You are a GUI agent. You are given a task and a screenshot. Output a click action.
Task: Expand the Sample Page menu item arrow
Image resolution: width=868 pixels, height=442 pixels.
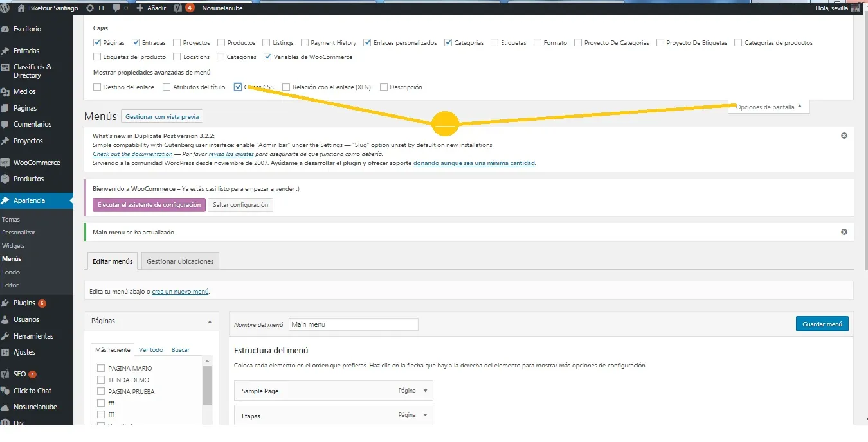425,391
